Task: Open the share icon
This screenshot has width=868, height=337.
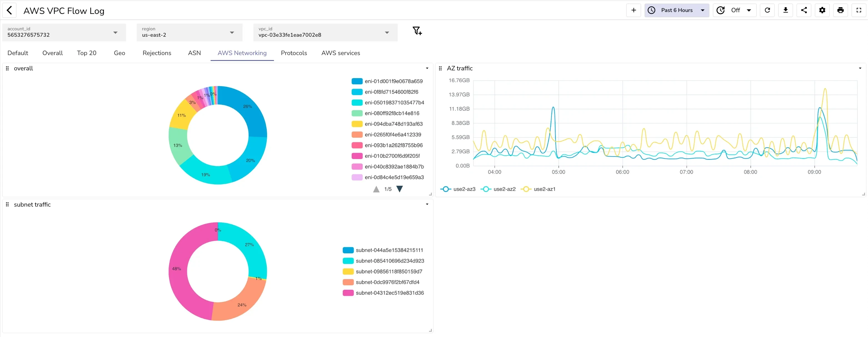Action: [804, 10]
